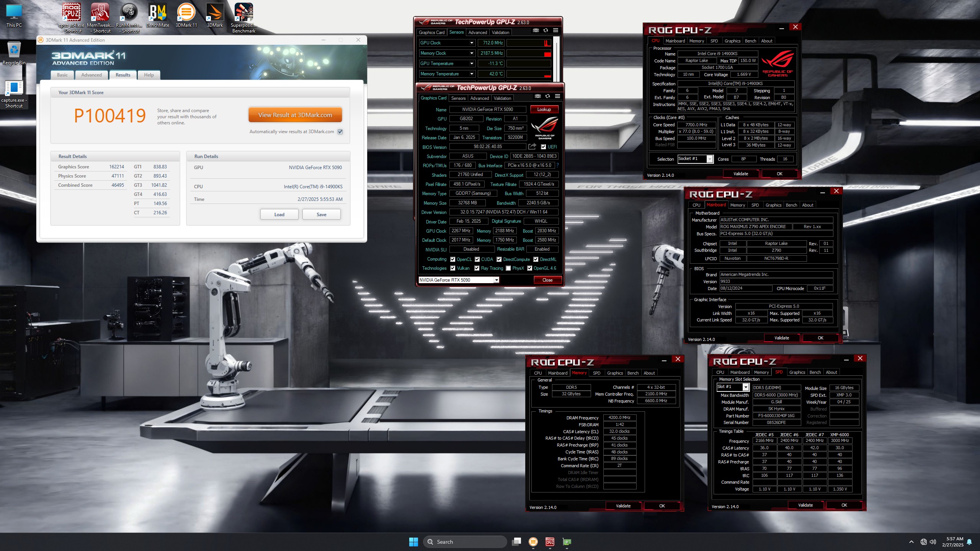980x551 pixels.
Task: Show hidden system tray icons
Action: [x=911, y=542]
